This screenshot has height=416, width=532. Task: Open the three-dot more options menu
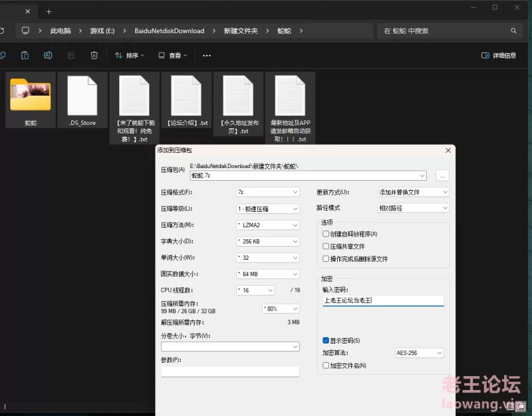(x=207, y=56)
